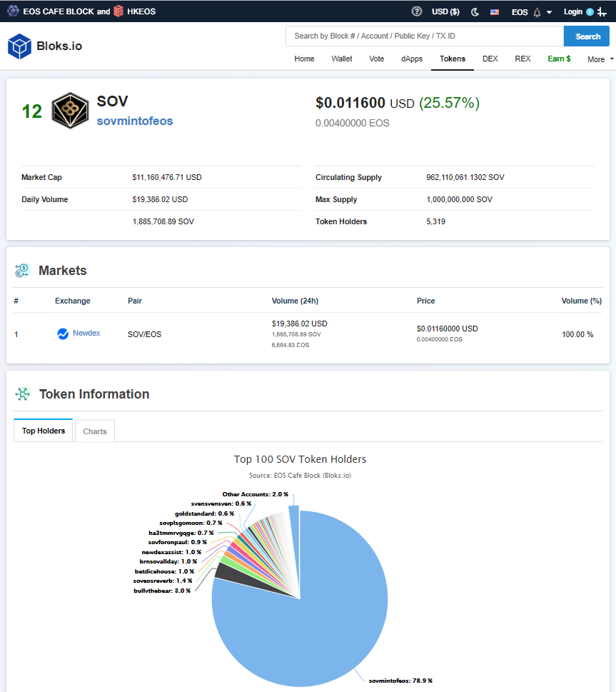Click the EOS Cafe Block logo icon

pos(13,11)
